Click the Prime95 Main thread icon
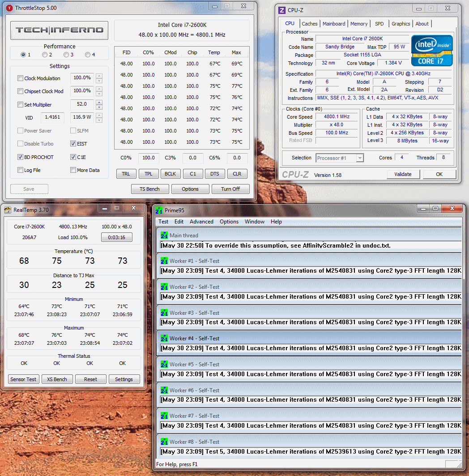Viewport: 469px width, 476px height. [164, 236]
